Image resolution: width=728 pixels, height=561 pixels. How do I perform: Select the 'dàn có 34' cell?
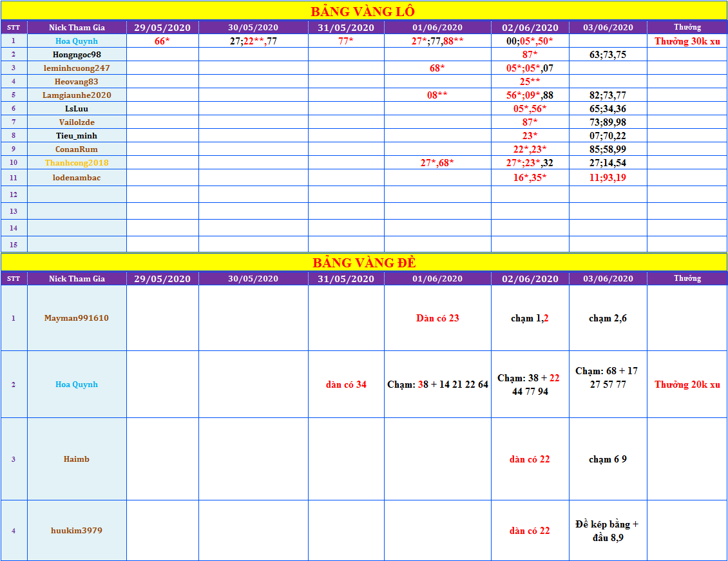click(346, 385)
